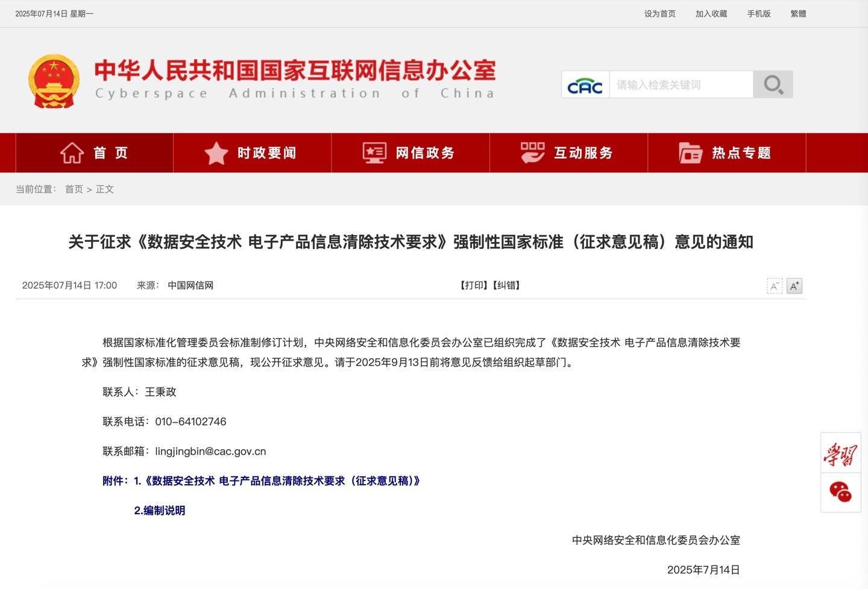
Task: Shrink article text with the A- button
Action: coord(773,285)
